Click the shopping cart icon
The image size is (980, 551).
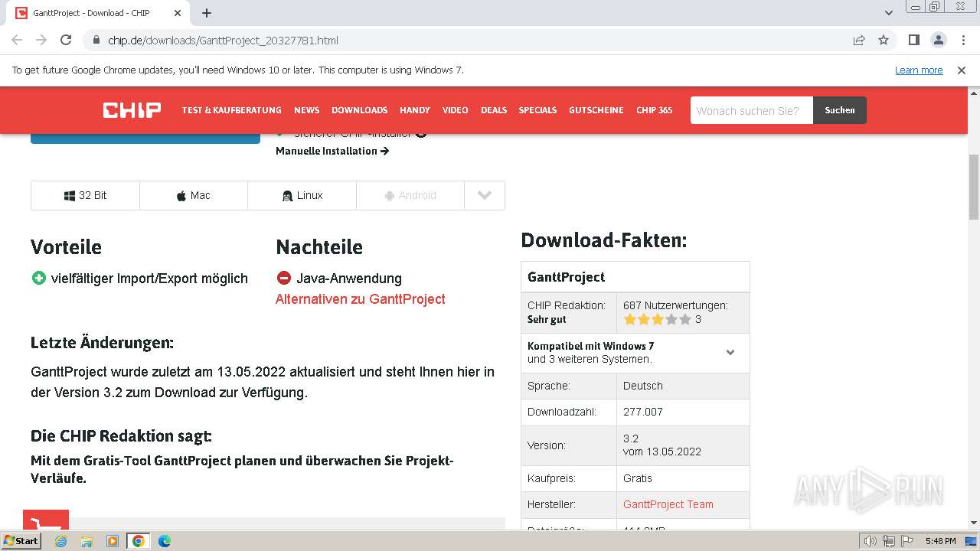point(46,520)
